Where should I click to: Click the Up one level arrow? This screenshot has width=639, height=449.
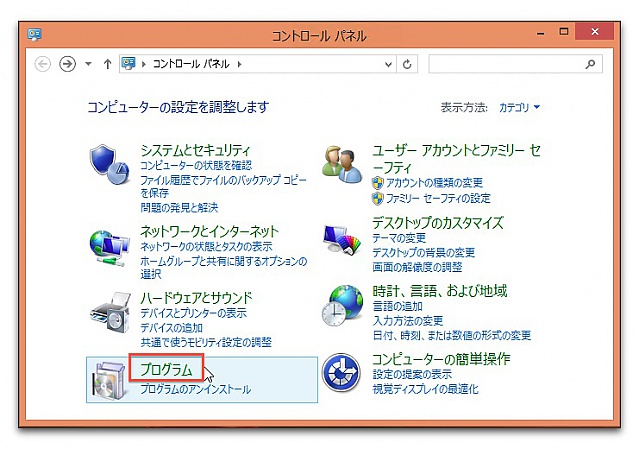pyautogui.click(x=107, y=64)
